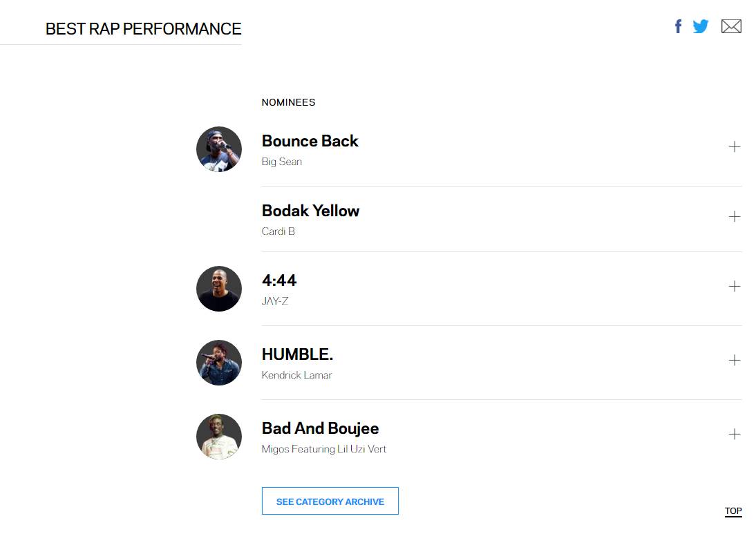Expand Bad And Boujee details

735,434
